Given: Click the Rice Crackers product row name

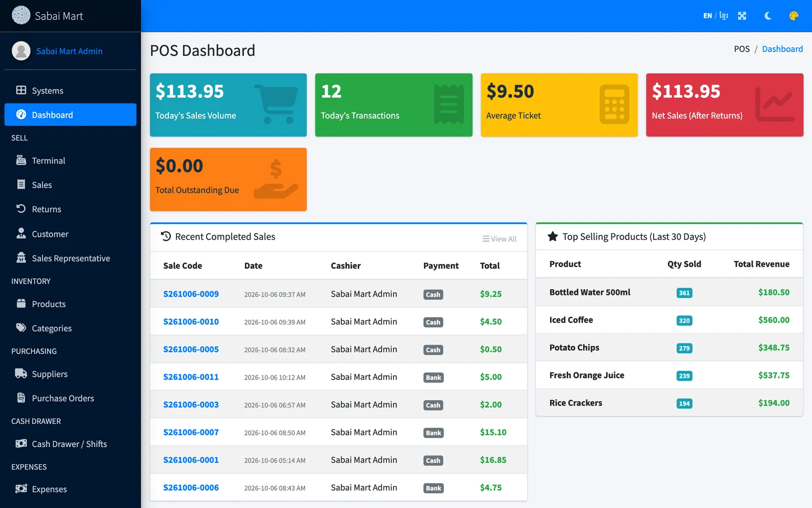Looking at the screenshot, I should [x=576, y=403].
